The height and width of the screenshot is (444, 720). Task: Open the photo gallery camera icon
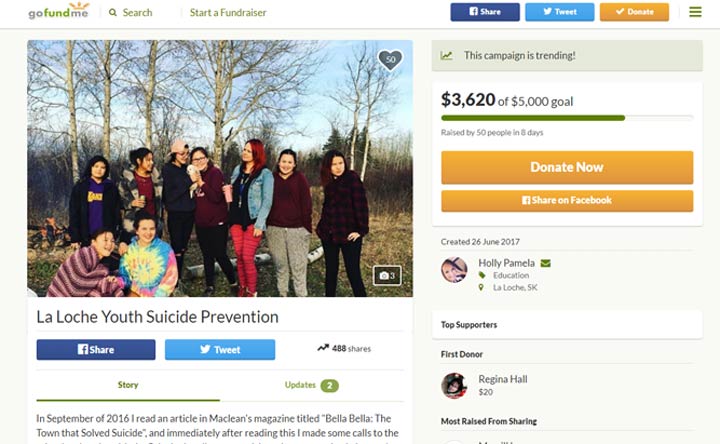coord(386,275)
